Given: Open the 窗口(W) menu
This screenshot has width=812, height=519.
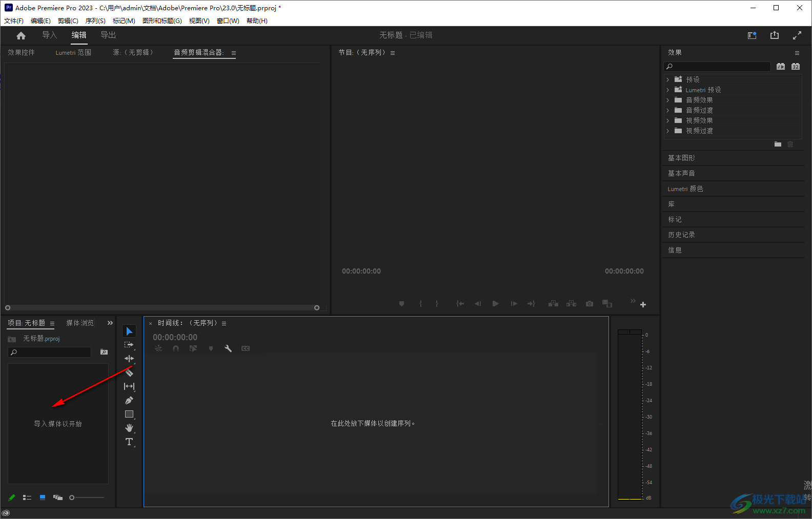Looking at the screenshot, I should (x=228, y=21).
